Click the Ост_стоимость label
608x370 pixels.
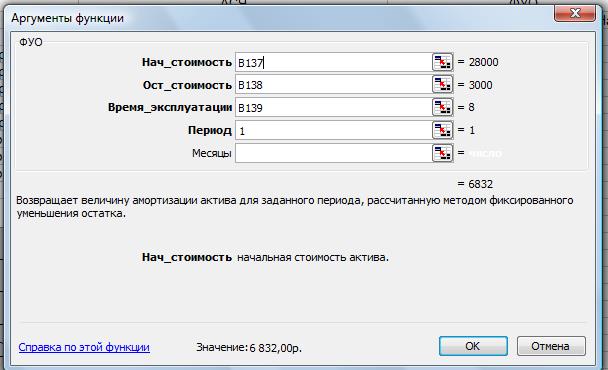187,85
